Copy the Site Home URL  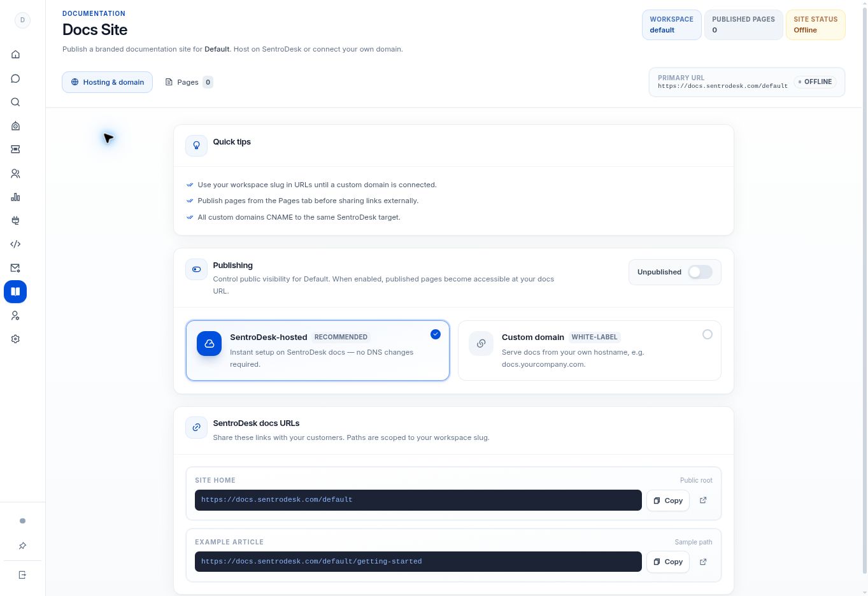click(x=667, y=500)
